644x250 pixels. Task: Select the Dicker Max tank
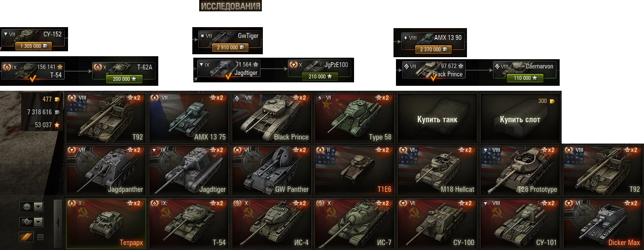click(x=603, y=223)
